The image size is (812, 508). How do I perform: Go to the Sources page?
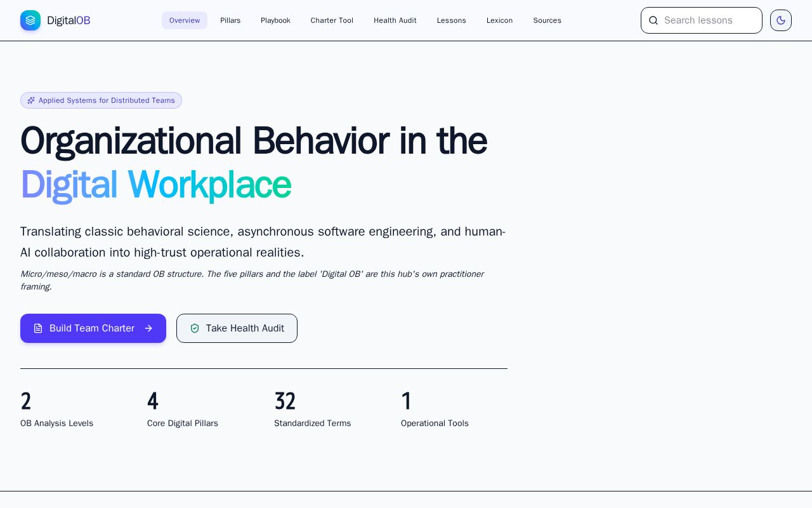pyautogui.click(x=547, y=20)
